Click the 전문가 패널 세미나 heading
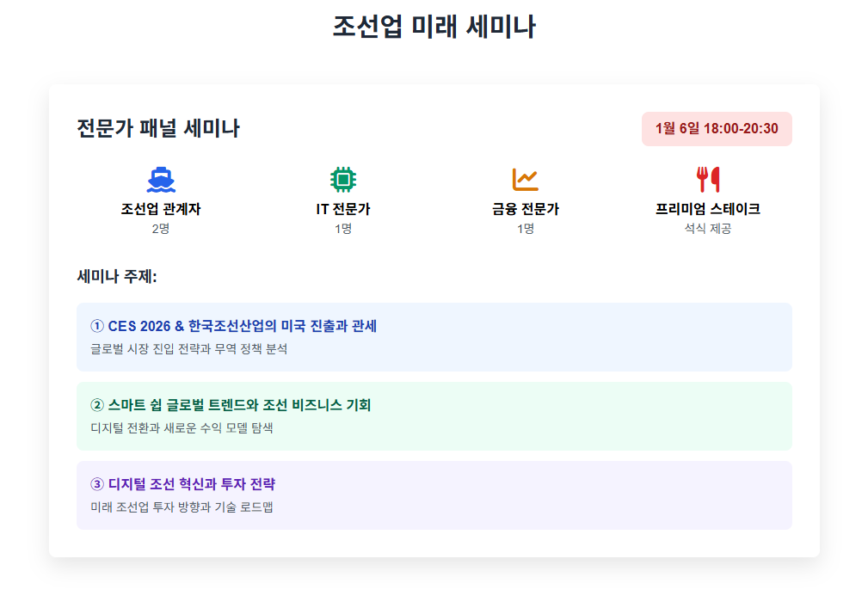The height and width of the screenshot is (596, 868). (157, 128)
